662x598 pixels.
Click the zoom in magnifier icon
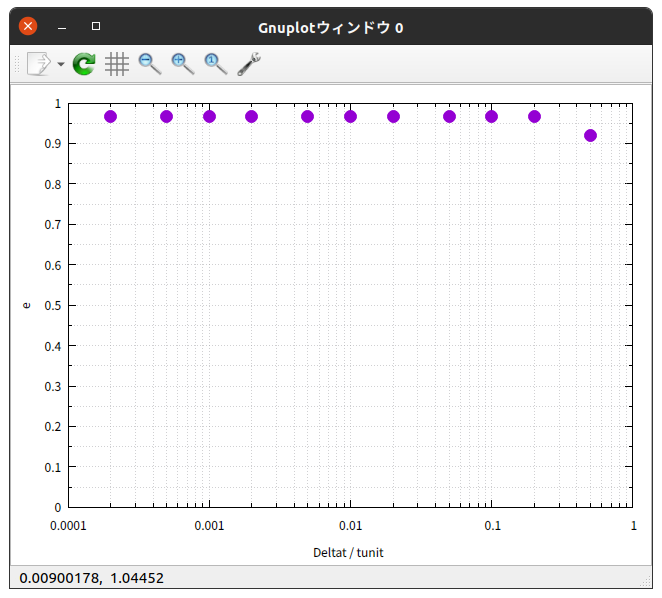click(x=183, y=64)
